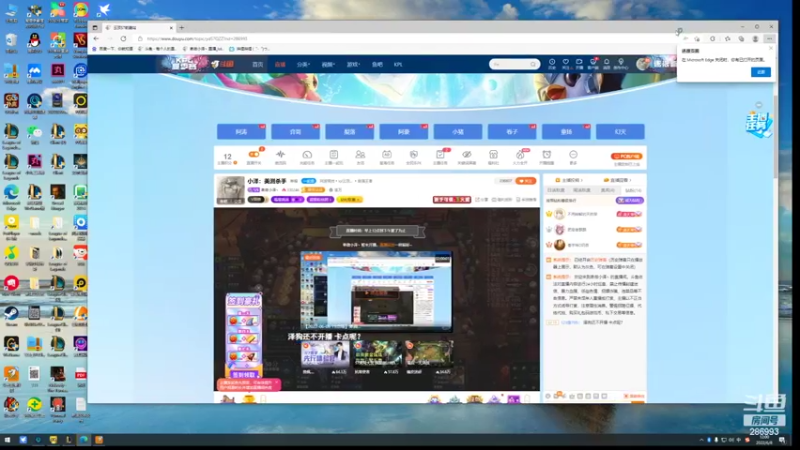Open the taskbar notification center icon

[783, 440]
